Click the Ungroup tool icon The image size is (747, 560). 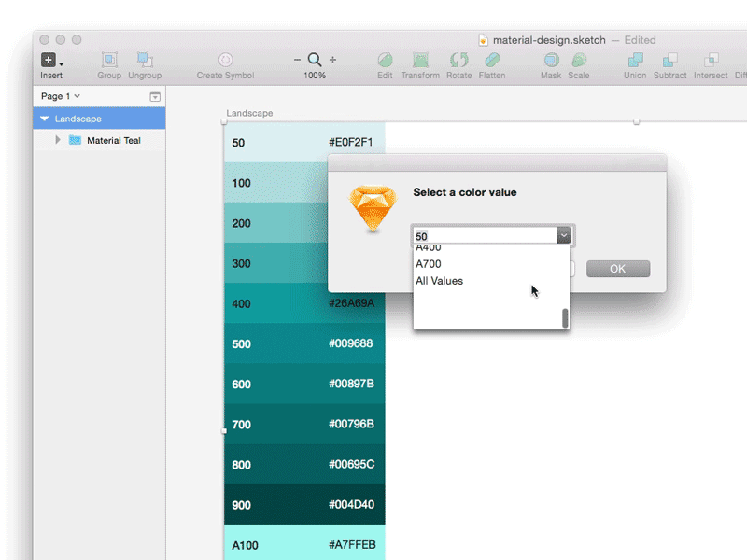144,58
